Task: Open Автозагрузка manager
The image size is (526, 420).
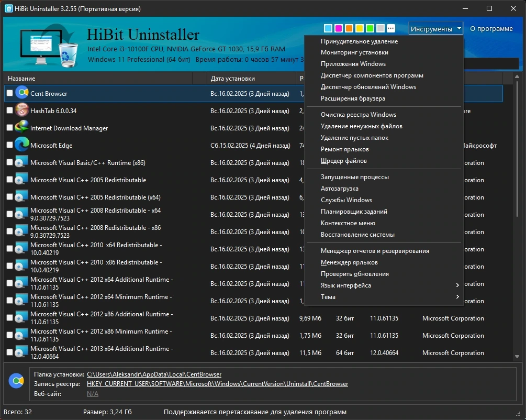Action: 384,189
